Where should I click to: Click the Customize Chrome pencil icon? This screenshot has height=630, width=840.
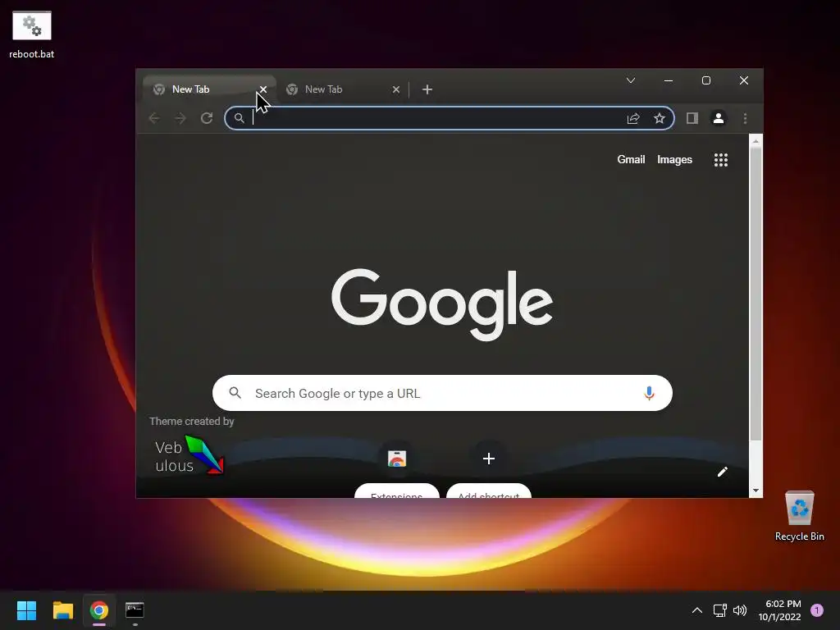(723, 472)
